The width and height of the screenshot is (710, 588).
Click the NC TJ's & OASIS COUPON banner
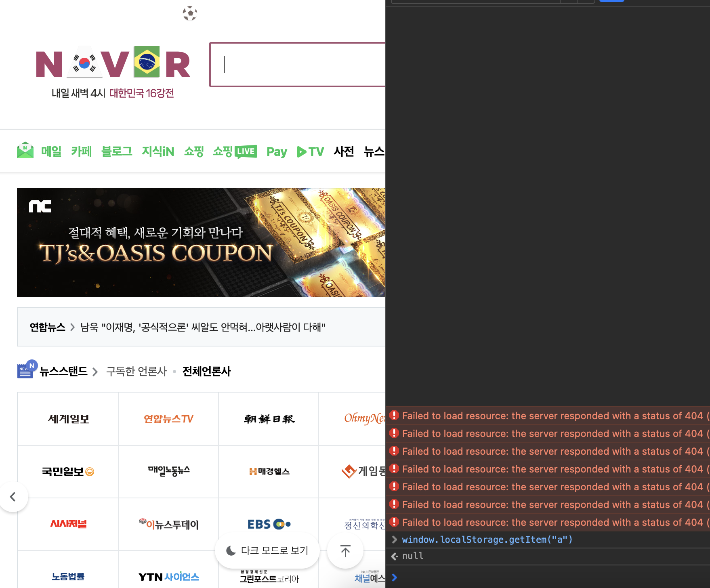click(201, 243)
